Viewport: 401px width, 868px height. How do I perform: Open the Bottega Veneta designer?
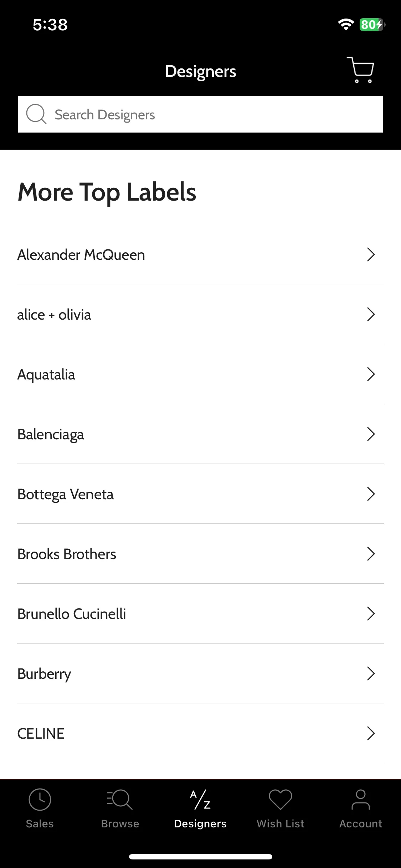[x=200, y=494]
